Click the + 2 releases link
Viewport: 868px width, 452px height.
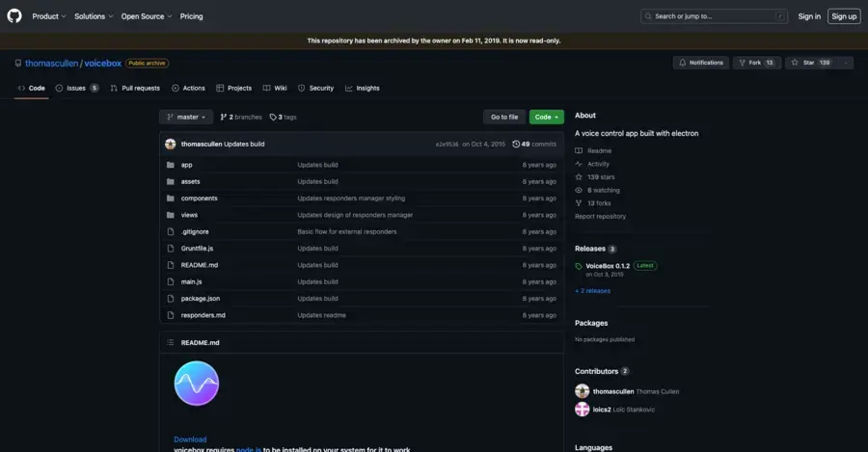(592, 290)
